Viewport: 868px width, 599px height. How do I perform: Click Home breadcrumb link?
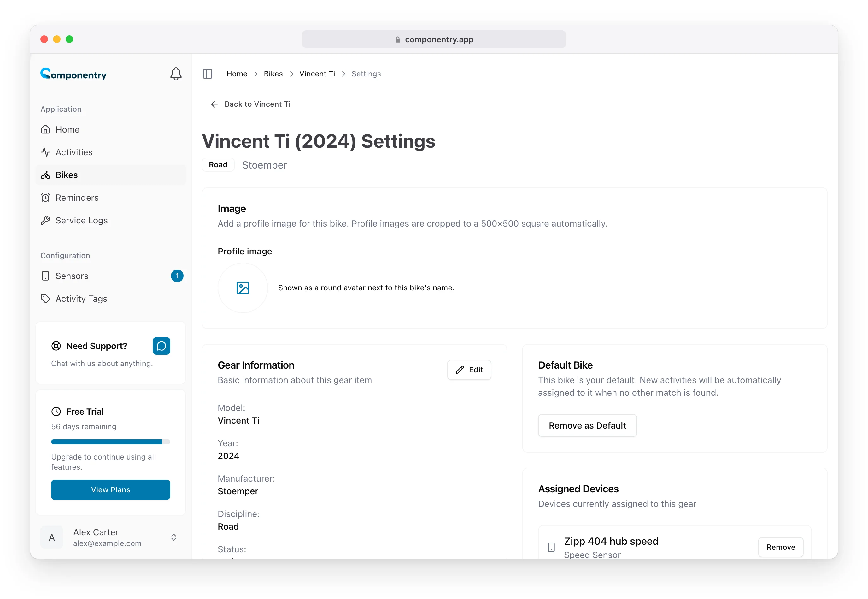click(x=237, y=74)
